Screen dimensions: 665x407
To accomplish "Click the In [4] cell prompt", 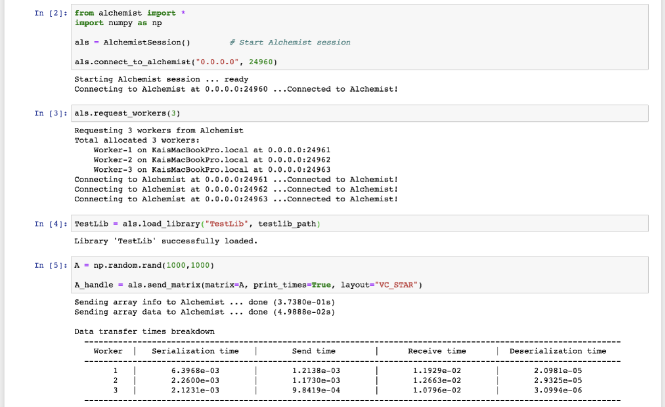I will [50, 223].
